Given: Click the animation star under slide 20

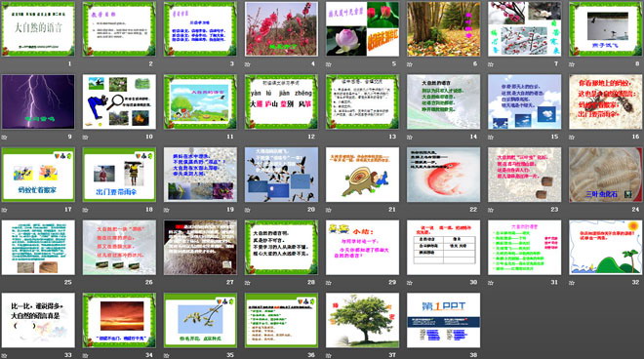Looking at the screenshot, I should pyautogui.click(x=248, y=210).
